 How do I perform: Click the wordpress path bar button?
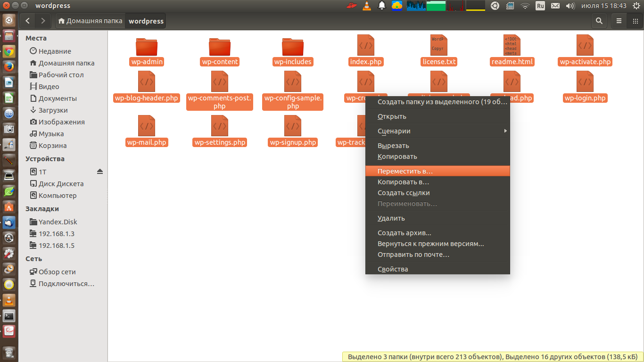(x=146, y=21)
